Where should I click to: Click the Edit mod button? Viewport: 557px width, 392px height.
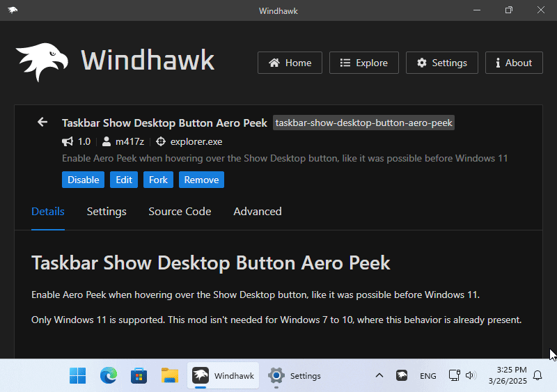pyautogui.click(x=124, y=180)
